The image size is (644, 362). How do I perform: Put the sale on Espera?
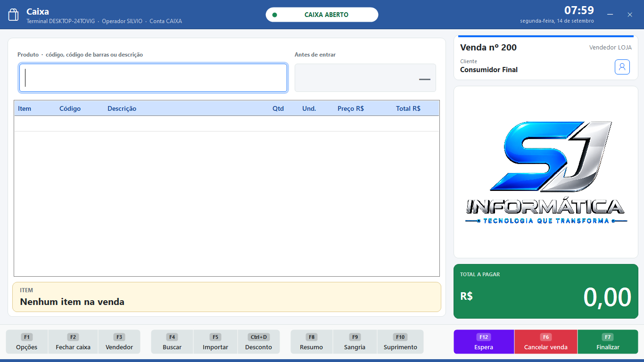pos(484,342)
